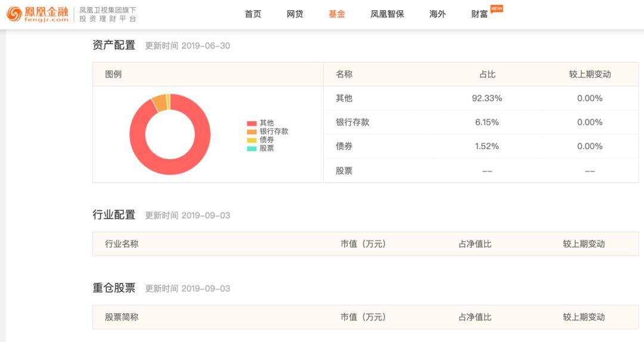Open the 网贷 navigation item
The width and height of the screenshot is (644, 342).
coord(295,14)
